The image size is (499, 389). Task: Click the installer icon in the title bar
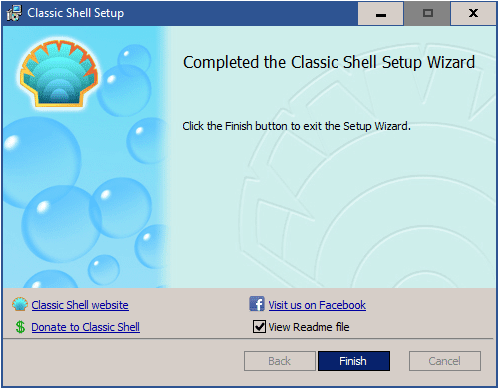tap(14, 13)
